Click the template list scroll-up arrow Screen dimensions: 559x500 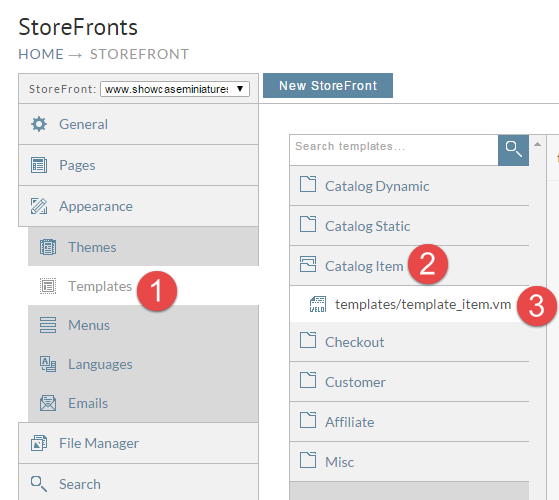537,144
